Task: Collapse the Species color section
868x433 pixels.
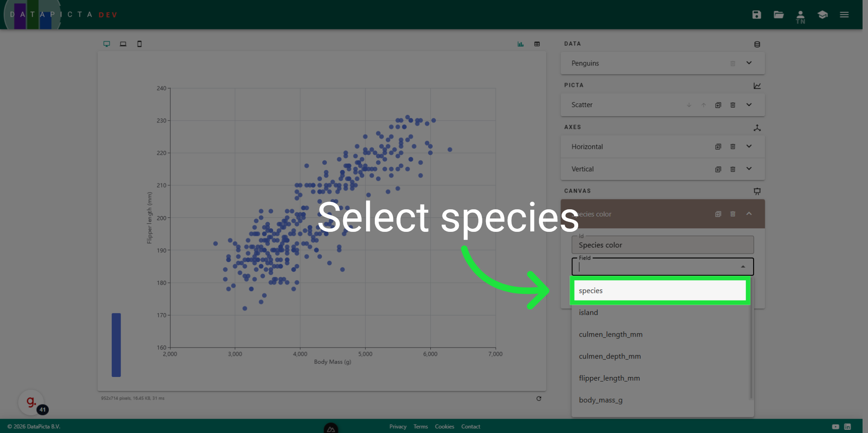Action: pos(749,214)
